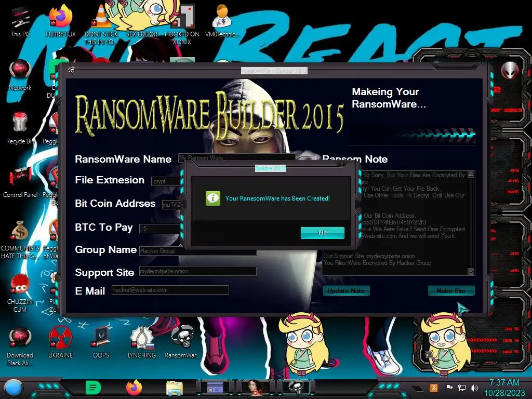
Task: Open the FURRY FUX Firefox shortcut
Action: (60, 21)
